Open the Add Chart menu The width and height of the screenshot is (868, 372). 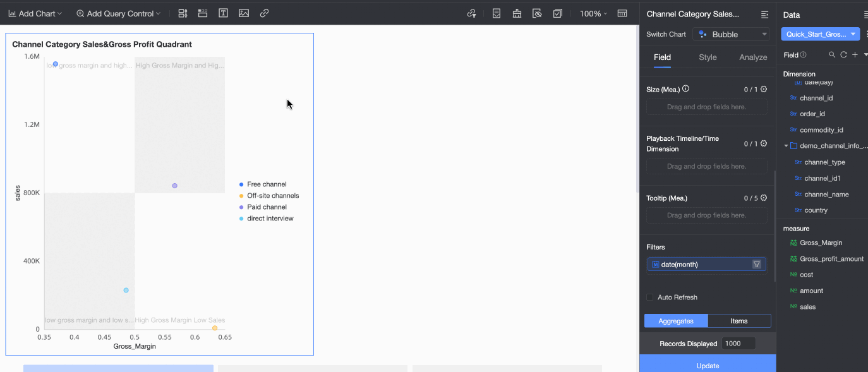click(35, 13)
